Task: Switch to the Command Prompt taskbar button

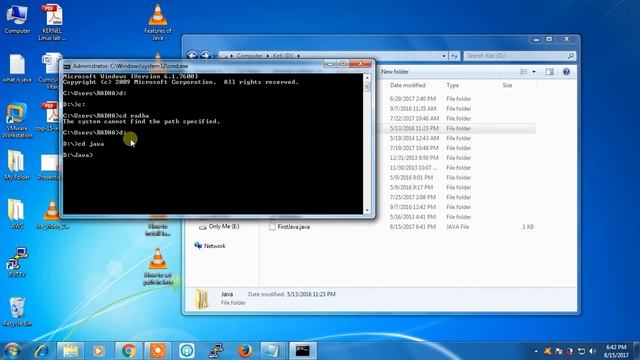Action: tap(303, 351)
